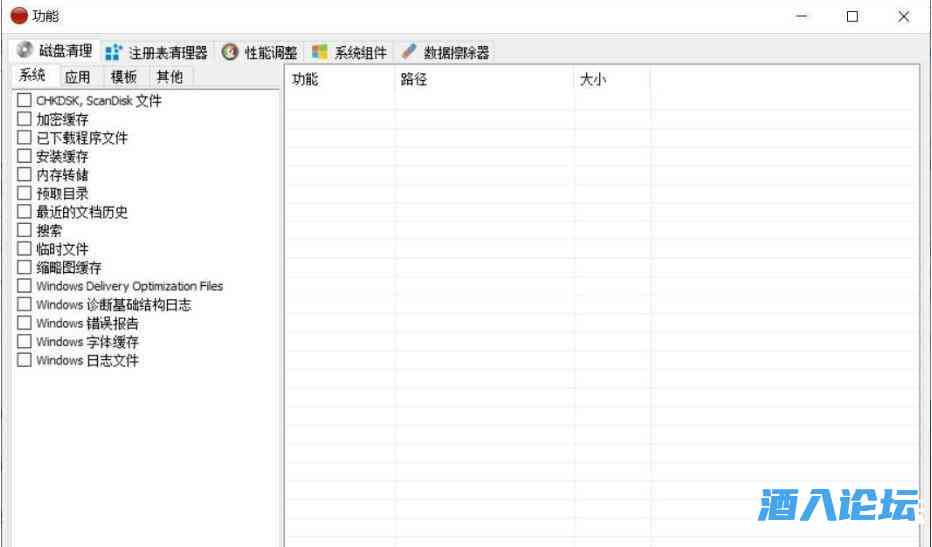Check the CHKDSK, ScanDisk 文件 checkbox
Viewport: 932px width, 547px height.
pyautogui.click(x=24, y=100)
